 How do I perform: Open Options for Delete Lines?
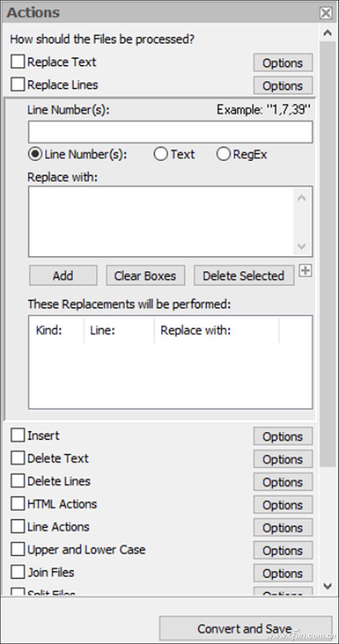point(282,482)
